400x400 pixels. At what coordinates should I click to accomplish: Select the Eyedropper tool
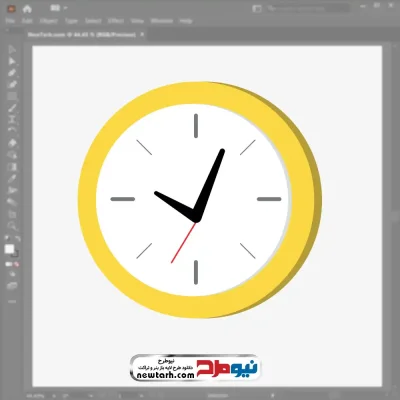pyautogui.click(x=12, y=178)
